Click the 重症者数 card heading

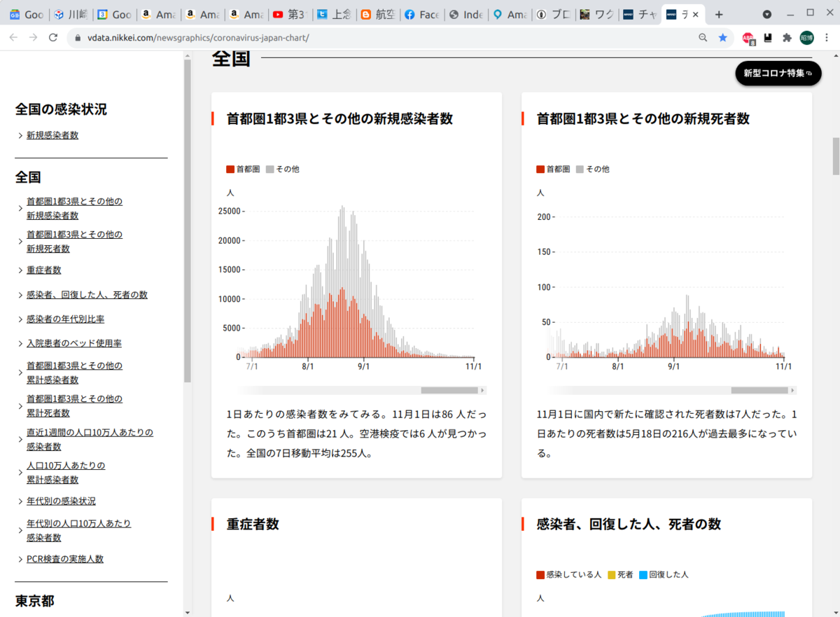click(x=253, y=524)
